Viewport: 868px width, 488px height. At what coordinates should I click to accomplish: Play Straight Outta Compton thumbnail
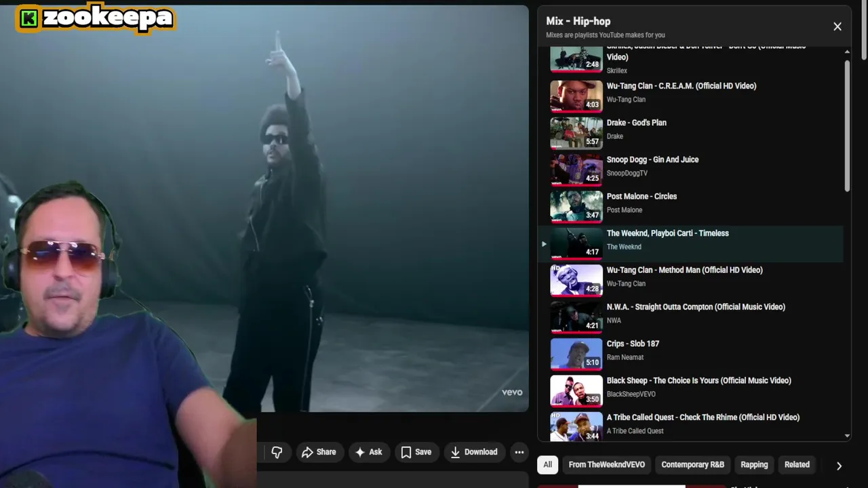[x=576, y=317]
